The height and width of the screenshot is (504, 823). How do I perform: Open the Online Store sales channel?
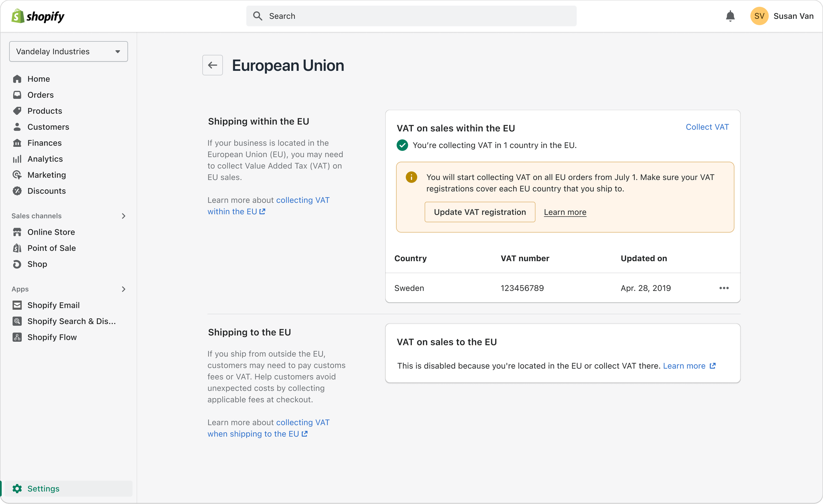51,232
